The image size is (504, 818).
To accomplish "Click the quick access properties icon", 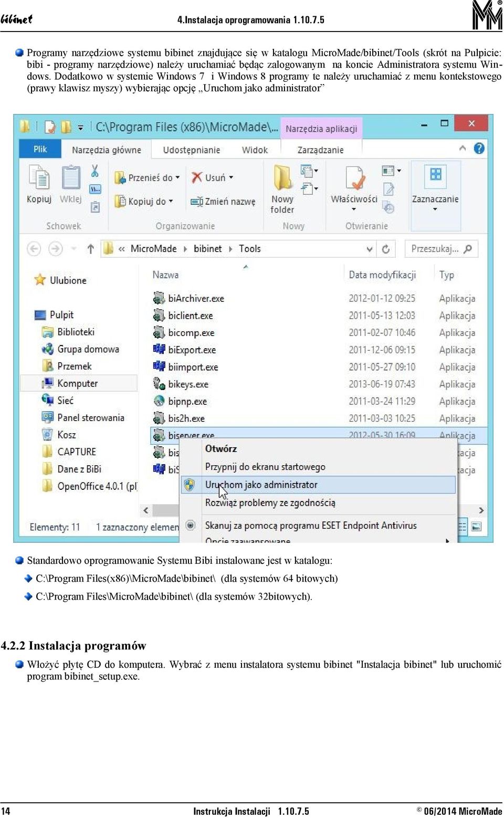I will (50, 127).
